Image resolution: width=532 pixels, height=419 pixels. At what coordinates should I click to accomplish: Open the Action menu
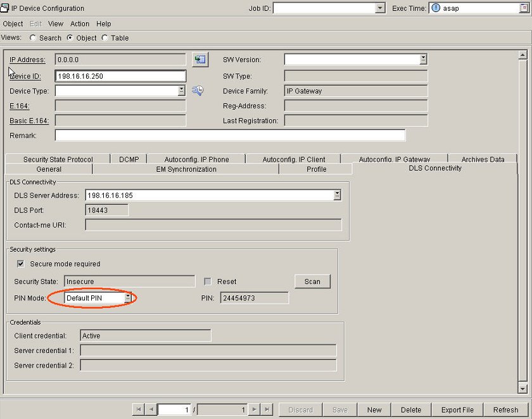(x=80, y=23)
